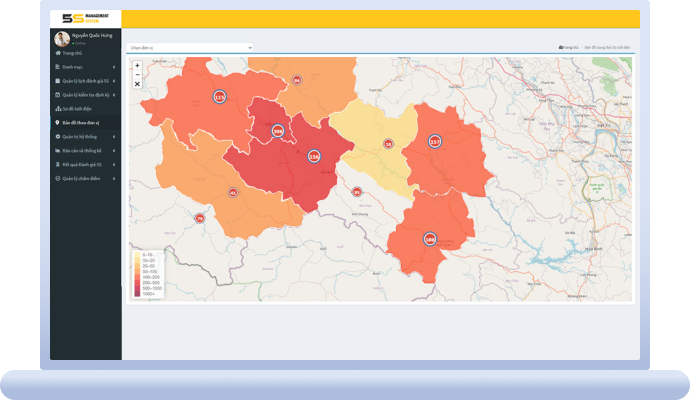Viewport: 690px width, 400px height.
Task: Open 'Trang chủ' in the sidebar
Action: [72, 52]
